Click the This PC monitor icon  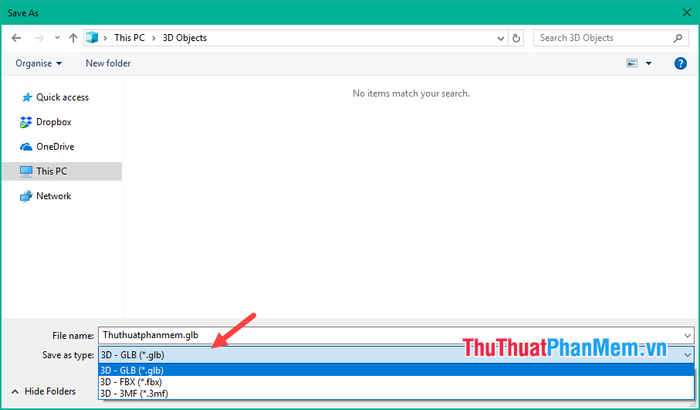pos(26,172)
